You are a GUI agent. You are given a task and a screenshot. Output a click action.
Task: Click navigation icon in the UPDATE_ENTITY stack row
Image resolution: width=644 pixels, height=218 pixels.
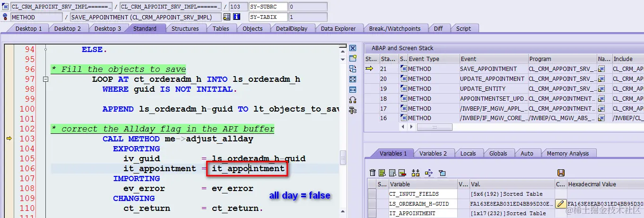click(601, 89)
